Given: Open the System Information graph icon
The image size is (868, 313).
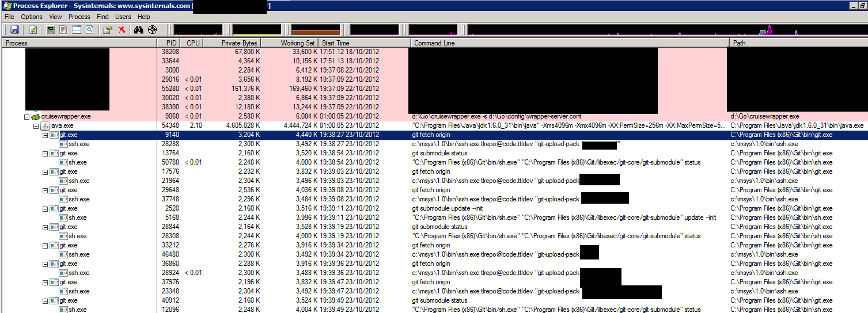Looking at the screenshot, I should click(x=51, y=29).
